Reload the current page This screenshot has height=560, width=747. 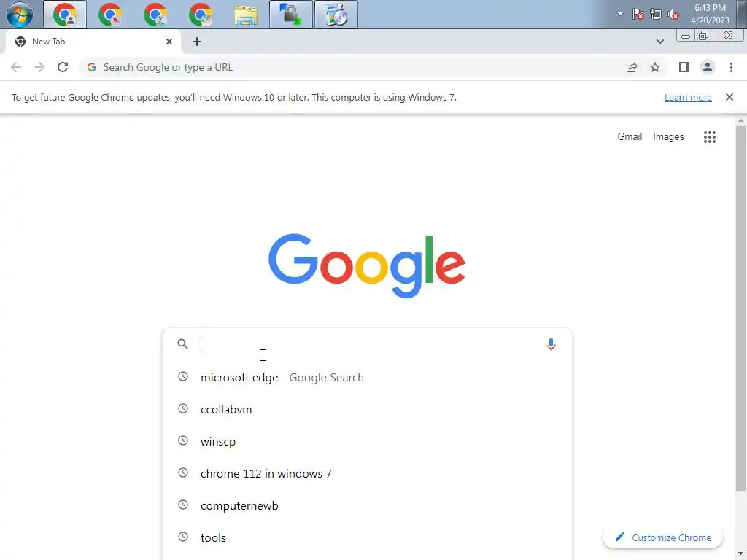point(63,67)
